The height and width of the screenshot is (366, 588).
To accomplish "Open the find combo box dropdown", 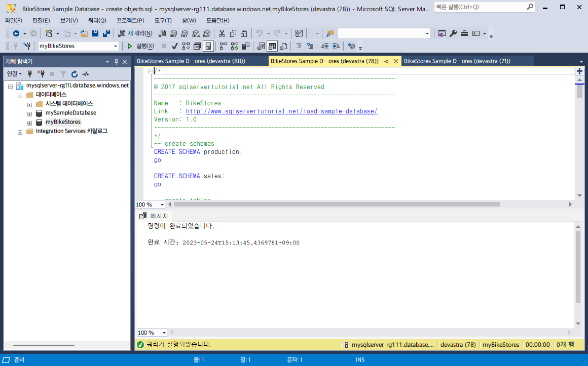I will [x=427, y=34].
